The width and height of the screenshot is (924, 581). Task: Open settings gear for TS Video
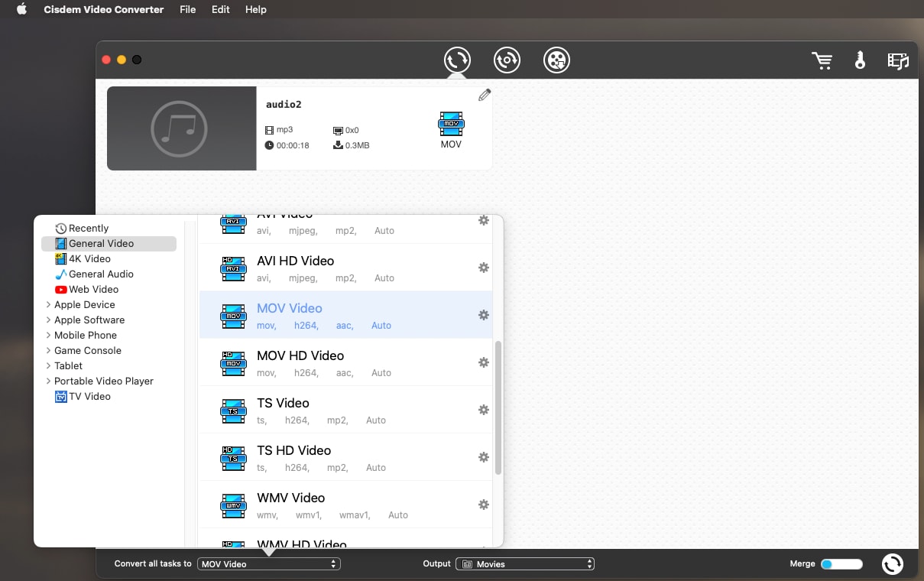tap(484, 410)
